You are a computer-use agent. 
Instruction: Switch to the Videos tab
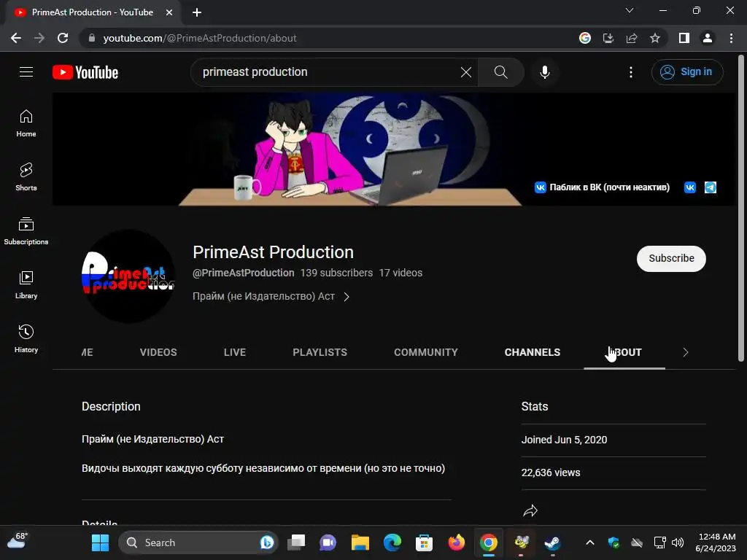(158, 352)
